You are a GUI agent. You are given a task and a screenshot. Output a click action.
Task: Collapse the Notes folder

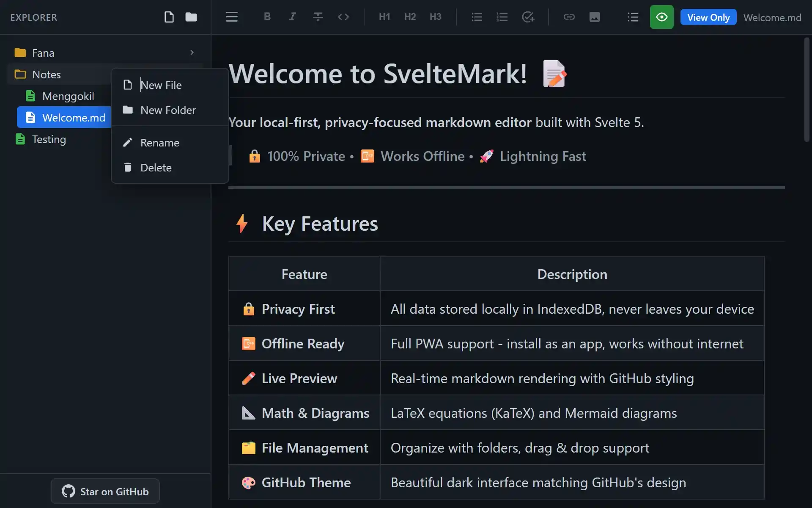tap(47, 74)
